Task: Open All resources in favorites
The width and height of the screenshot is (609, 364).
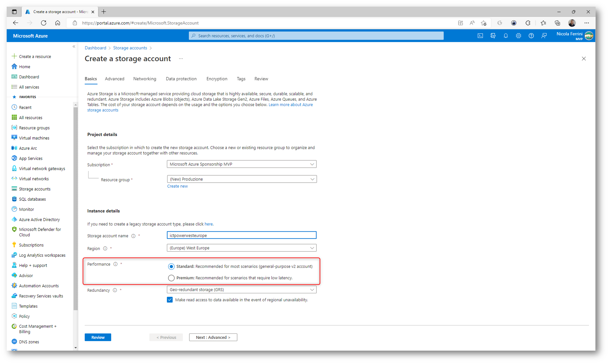Action: [x=31, y=118]
